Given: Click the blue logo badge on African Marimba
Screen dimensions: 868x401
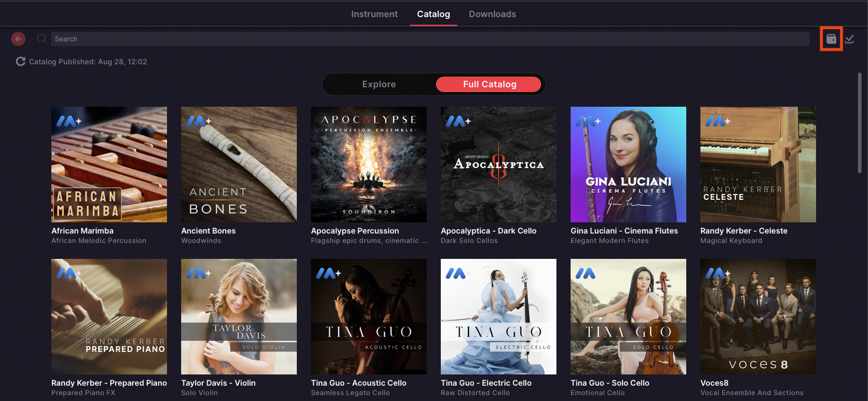Looking at the screenshot, I should pos(69,121).
